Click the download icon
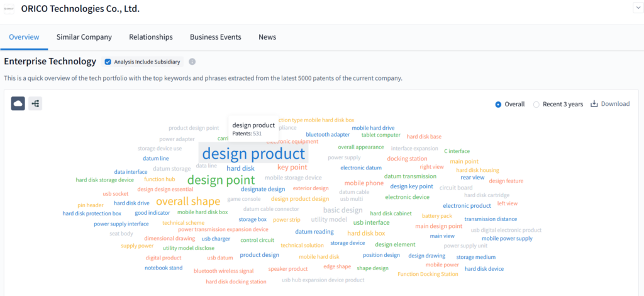 click(x=594, y=104)
